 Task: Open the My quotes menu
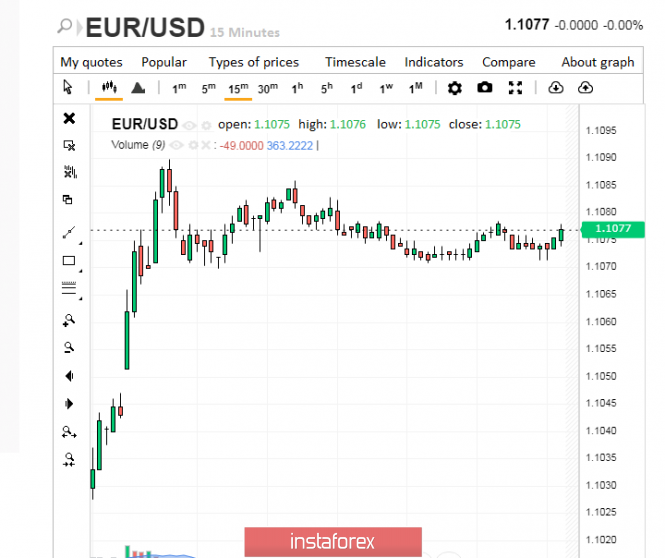pyautogui.click(x=91, y=62)
